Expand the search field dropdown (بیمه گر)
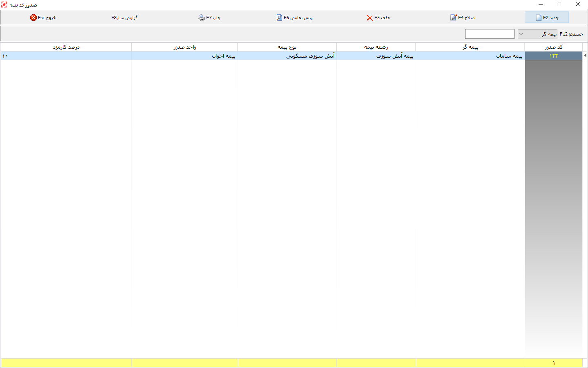This screenshot has width=588, height=368. pos(521,34)
